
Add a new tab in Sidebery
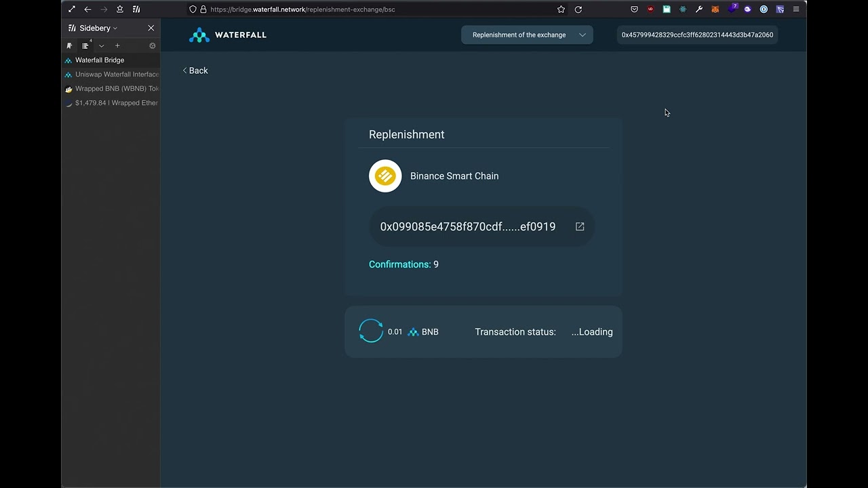[x=117, y=46]
